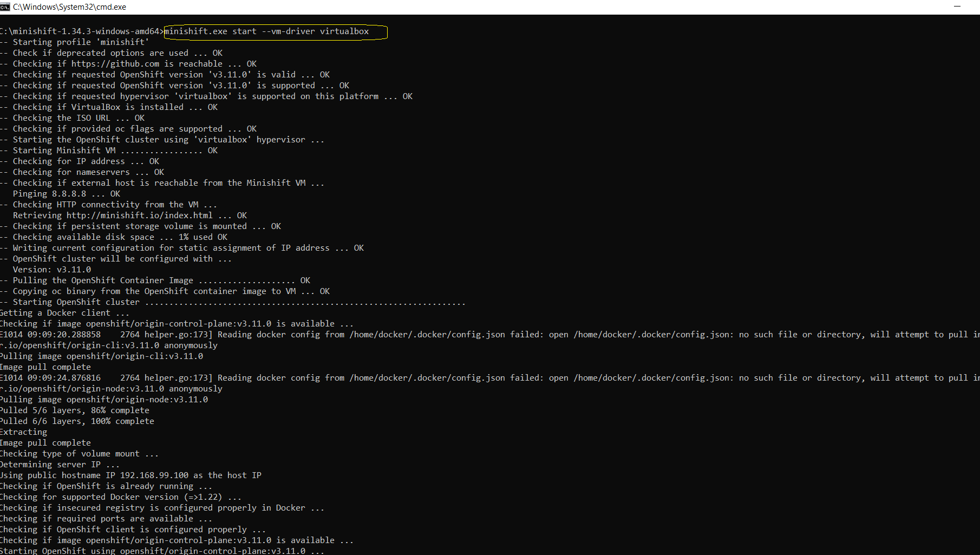This screenshot has width=980, height=555.
Task: Select the line 'Check if deprecated options are used'
Action: tap(111, 53)
